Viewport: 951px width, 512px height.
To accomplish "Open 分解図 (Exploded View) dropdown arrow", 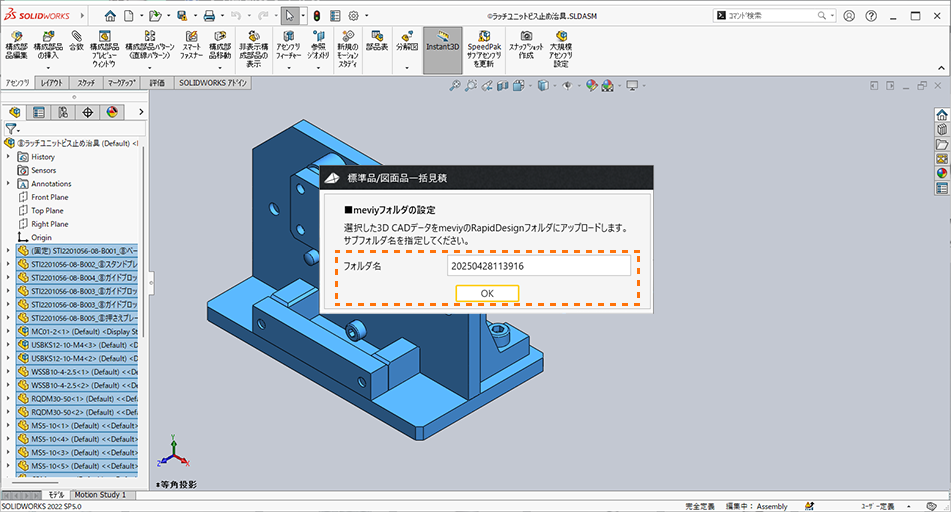I will [x=407, y=68].
